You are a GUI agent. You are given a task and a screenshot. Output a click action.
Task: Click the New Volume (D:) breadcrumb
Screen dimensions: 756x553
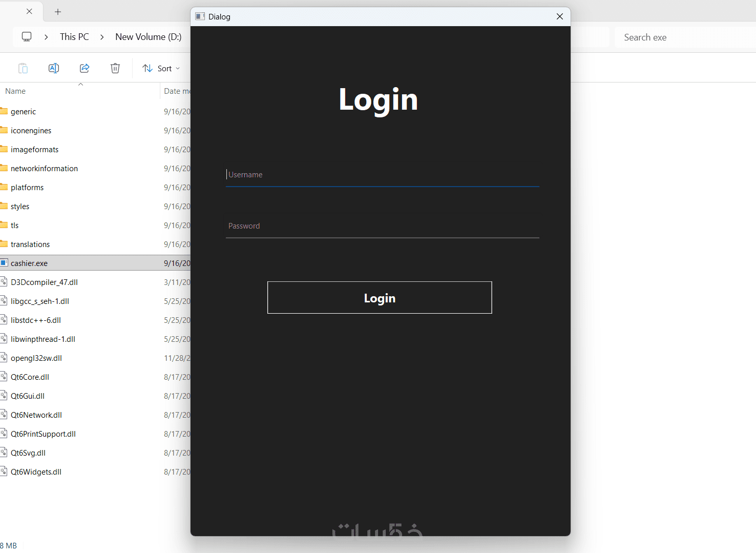(x=149, y=37)
